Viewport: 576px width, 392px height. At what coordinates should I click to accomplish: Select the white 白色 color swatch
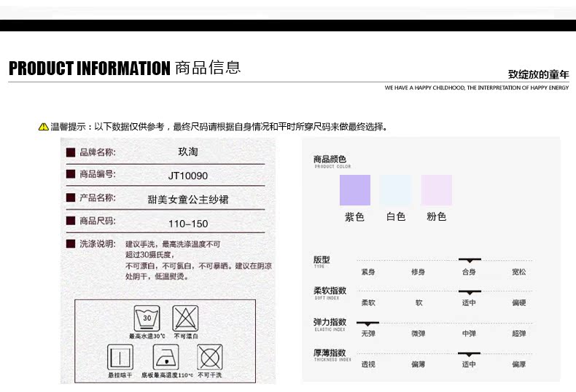click(x=396, y=190)
